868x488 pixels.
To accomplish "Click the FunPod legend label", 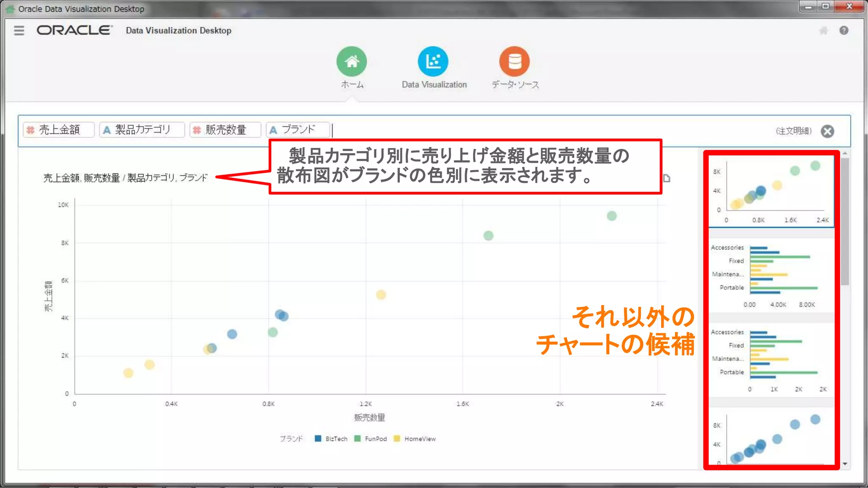I will point(376,439).
